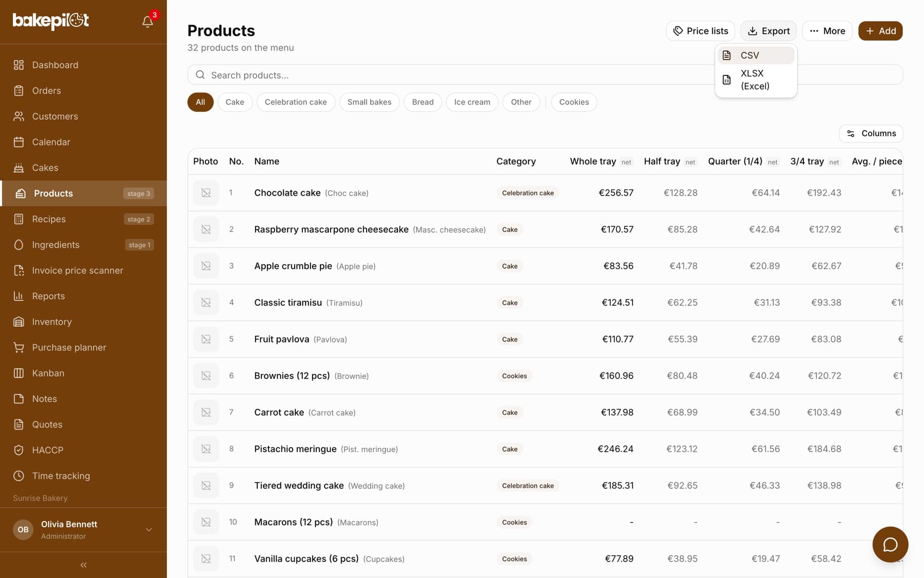Image resolution: width=924 pixels, height=578 pixels.
Task: Open the More options menu
Action: point(827,31)
